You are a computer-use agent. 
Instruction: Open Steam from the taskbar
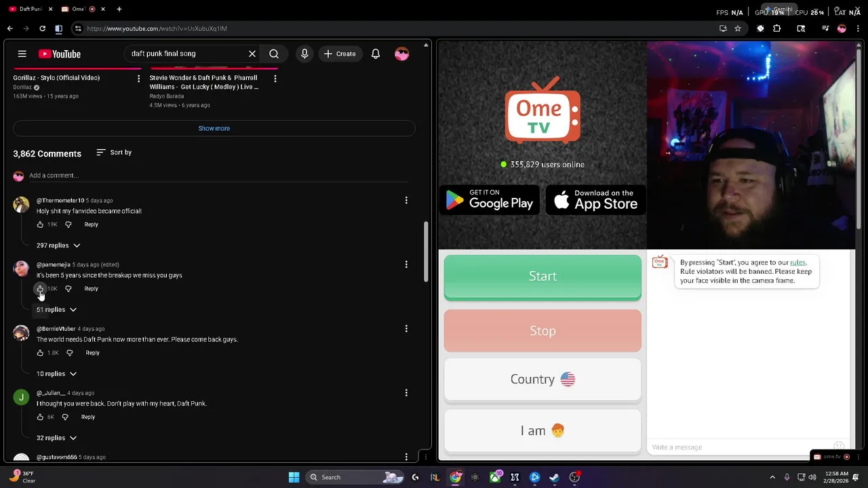(554, 477)
